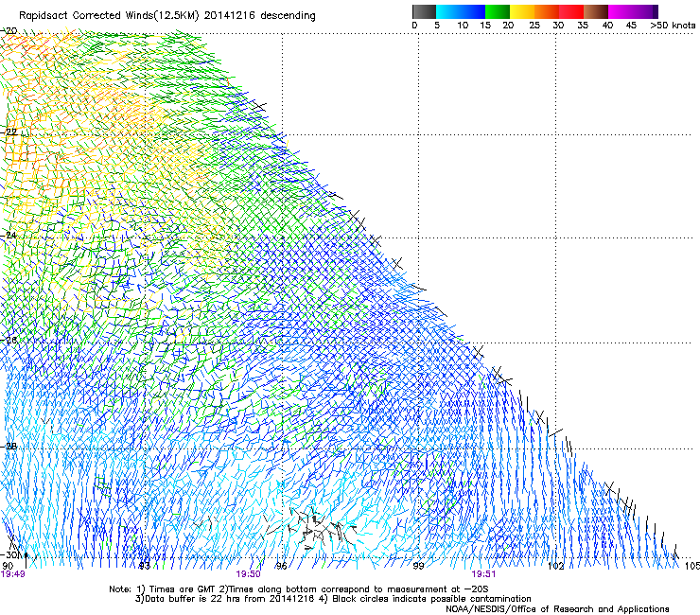
Task: Click the purple time label 19:50
Action: [x=248, y=574]
